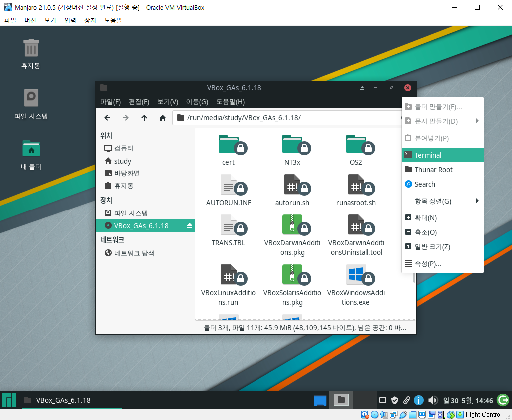Open the 휴지통 trash desktop icon

coord(31,48)
